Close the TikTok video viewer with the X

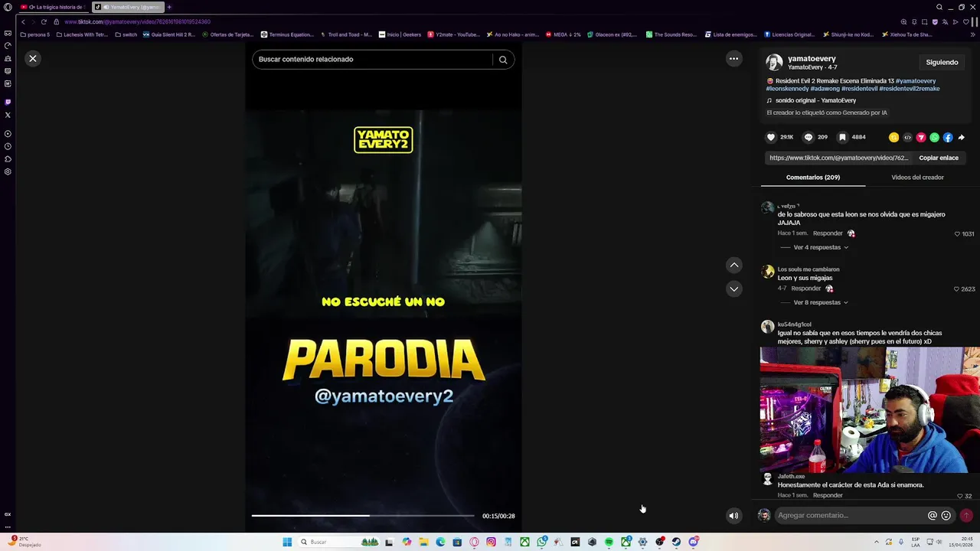(33, 58)
